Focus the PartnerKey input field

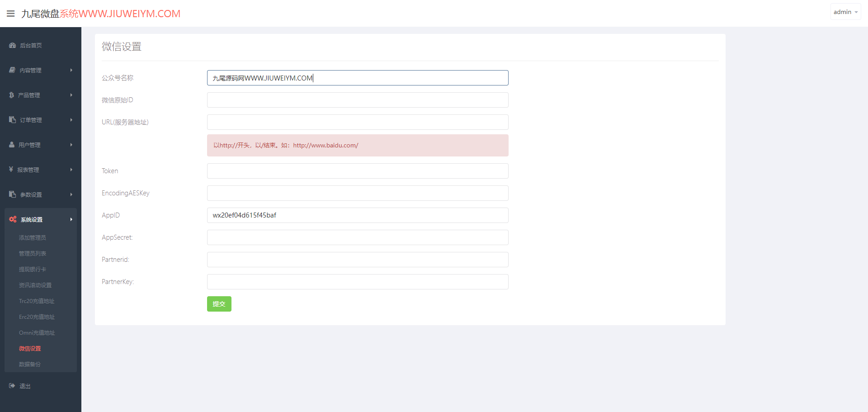pos(358,282)
